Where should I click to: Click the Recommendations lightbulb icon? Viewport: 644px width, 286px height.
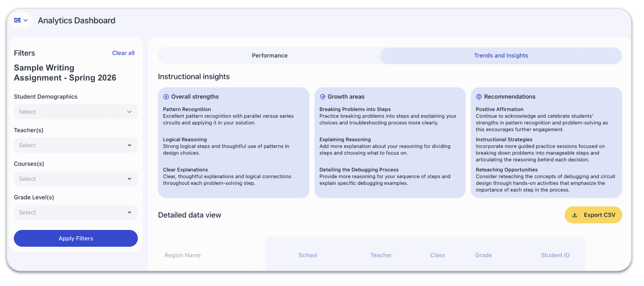pyautogui.click(x=479, y=97)
